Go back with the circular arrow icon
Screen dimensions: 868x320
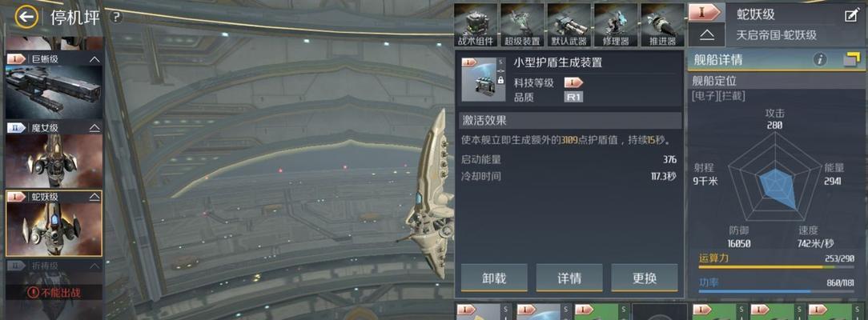[x=26, y=17]
